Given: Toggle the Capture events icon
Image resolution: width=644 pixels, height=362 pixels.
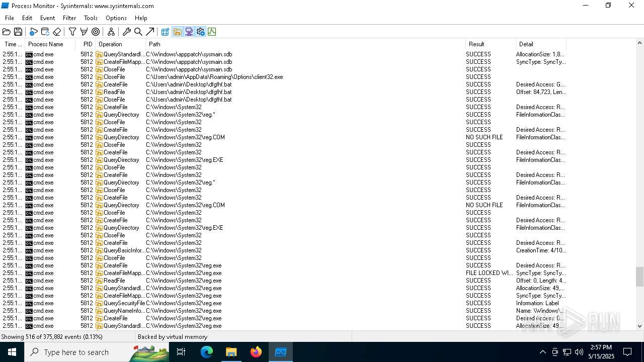Looking at the screenshot, I should point(33,32).
